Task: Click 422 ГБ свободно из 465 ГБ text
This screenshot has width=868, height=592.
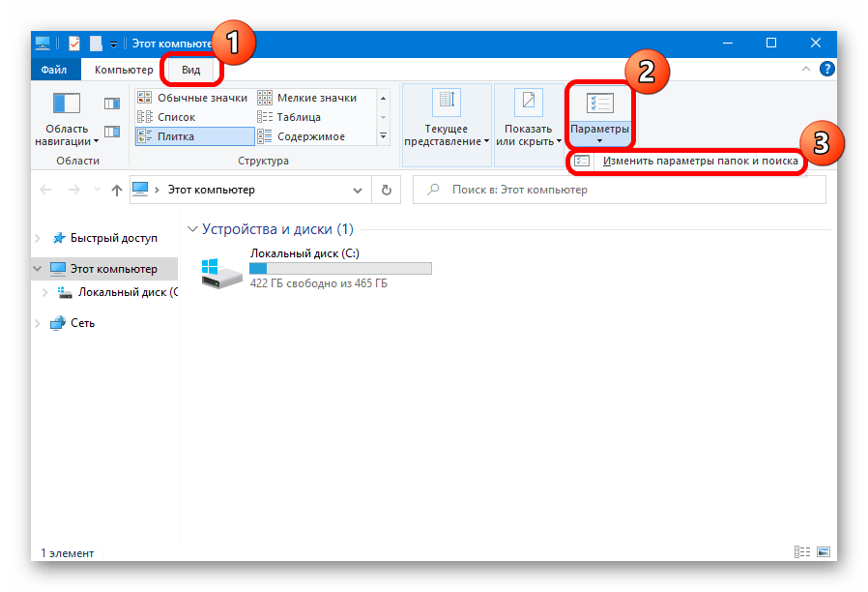Action: pos(319,283)
